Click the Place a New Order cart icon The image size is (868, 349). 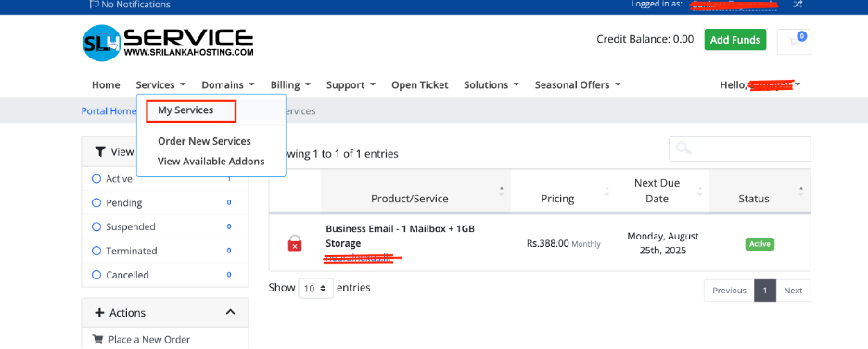point(97,339)
